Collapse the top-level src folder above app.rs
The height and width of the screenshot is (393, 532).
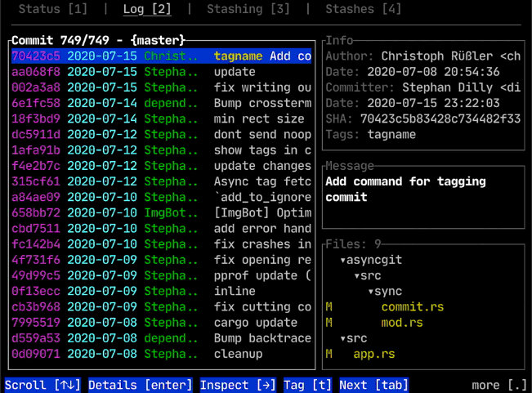coord(354,338)
